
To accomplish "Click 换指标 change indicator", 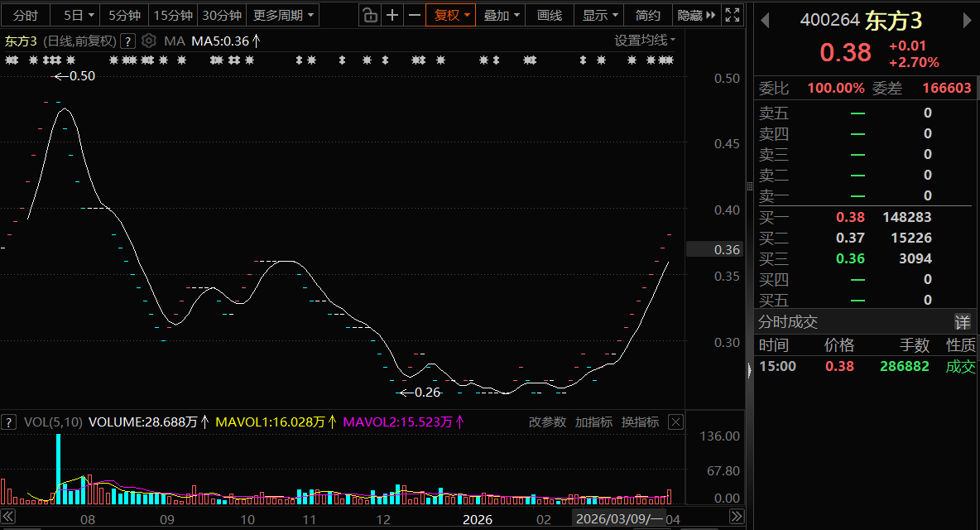I will [x=640, y=422].
